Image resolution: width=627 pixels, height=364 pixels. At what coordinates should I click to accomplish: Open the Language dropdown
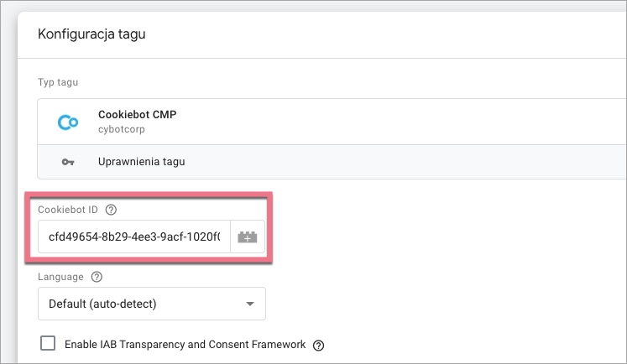click(151, 304)
